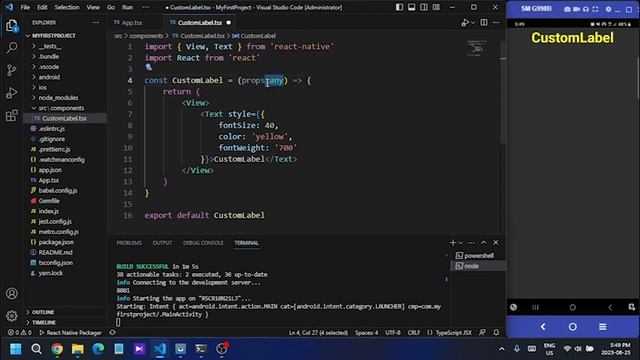Screen dimensions: 640x360
Task: Open Microsoft Edge from the taskbar
Action: pyautogui.click(x=98, y=349)
